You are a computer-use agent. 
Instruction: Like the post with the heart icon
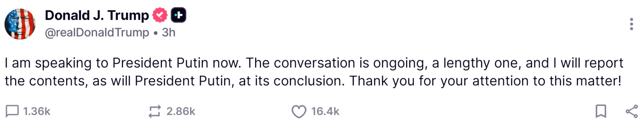(x=299, y=111)
